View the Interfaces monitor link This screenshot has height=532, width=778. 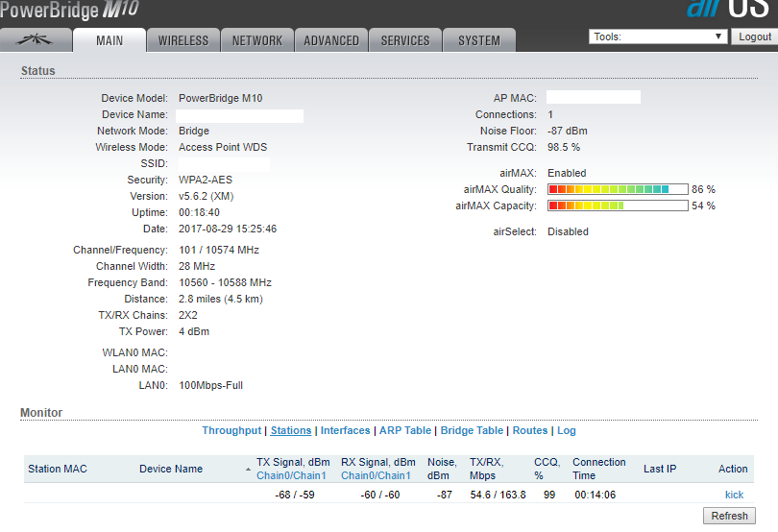345,430
